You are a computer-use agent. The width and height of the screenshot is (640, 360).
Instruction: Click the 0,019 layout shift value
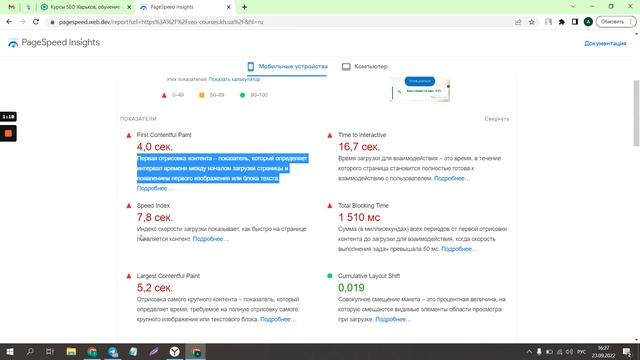pos(351,288)
